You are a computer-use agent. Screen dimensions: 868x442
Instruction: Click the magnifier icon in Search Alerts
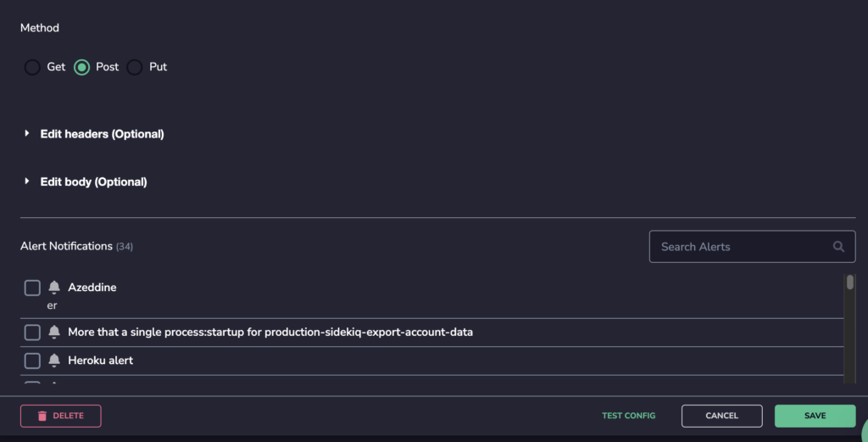(838, 247)
